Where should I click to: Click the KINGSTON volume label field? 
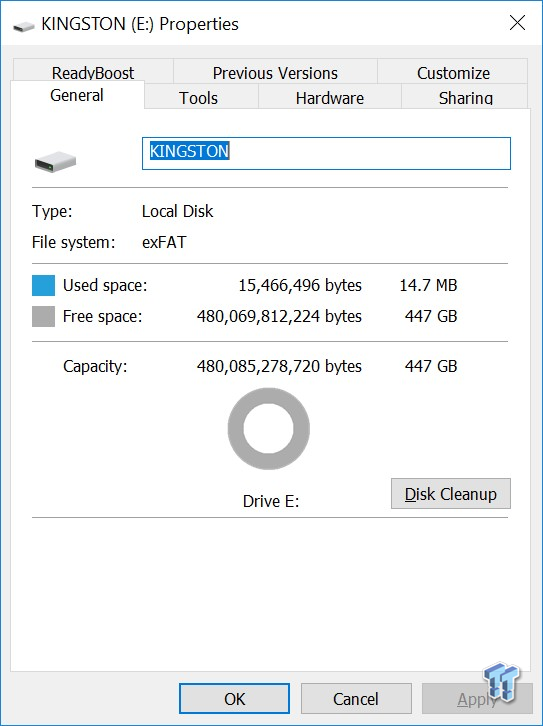click(x=326, y=153)
